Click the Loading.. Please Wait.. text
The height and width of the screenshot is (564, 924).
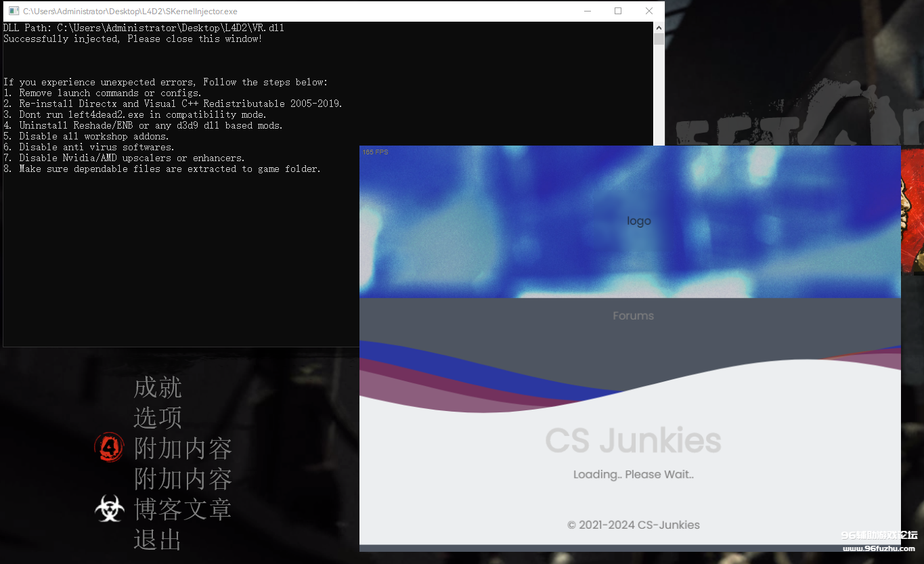click(x=633, y=474)
